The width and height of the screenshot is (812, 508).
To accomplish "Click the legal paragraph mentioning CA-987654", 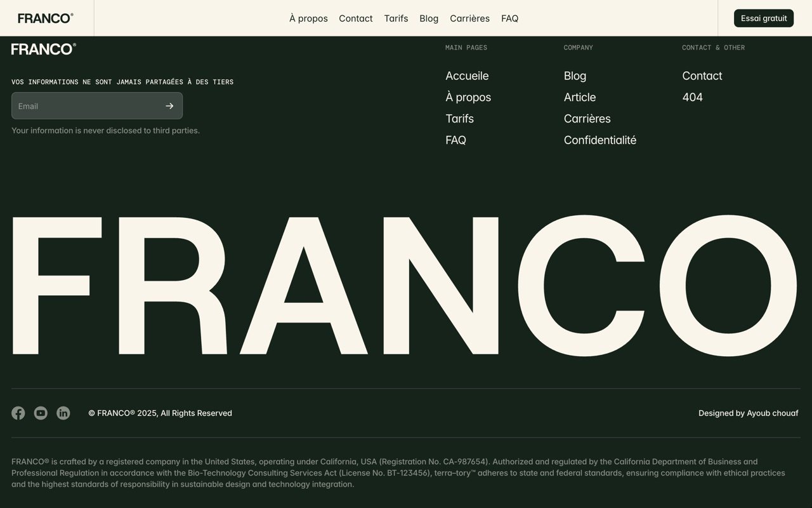I will coord(398,473).
